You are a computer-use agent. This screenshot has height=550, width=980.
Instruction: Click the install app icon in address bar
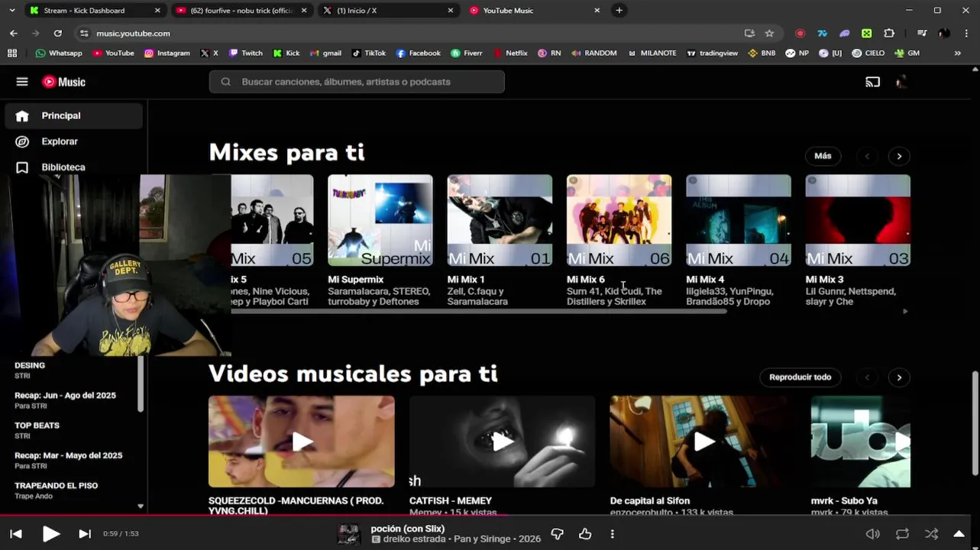coord(749,34)
